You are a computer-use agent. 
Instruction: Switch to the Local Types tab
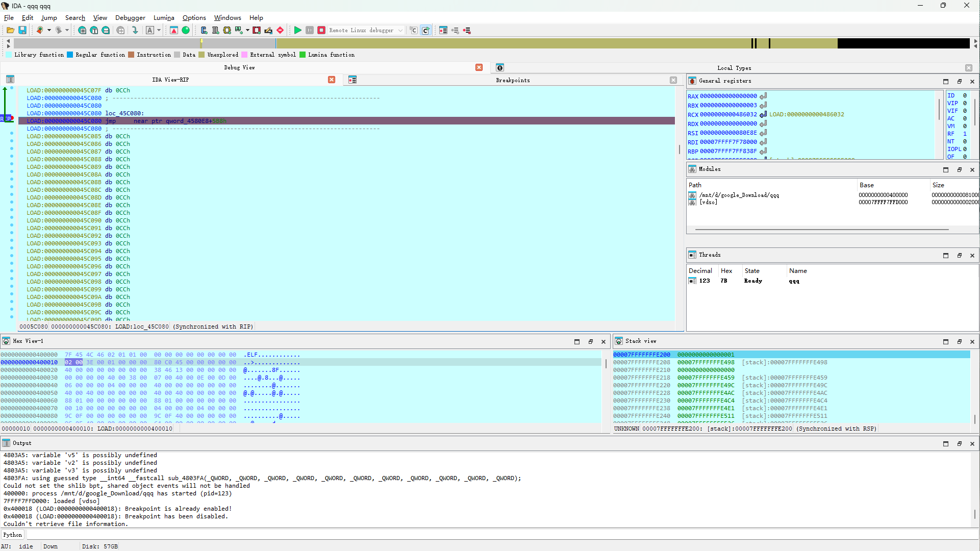(734, 68)
